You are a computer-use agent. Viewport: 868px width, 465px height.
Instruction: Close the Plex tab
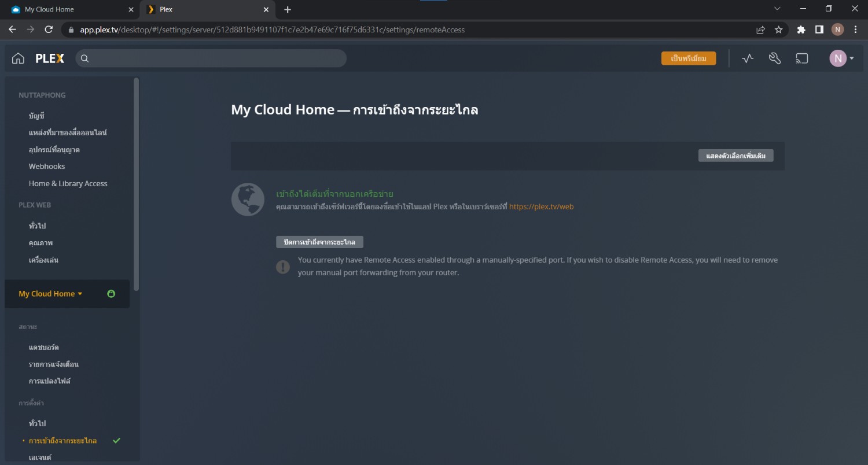[x=266, y=9]
